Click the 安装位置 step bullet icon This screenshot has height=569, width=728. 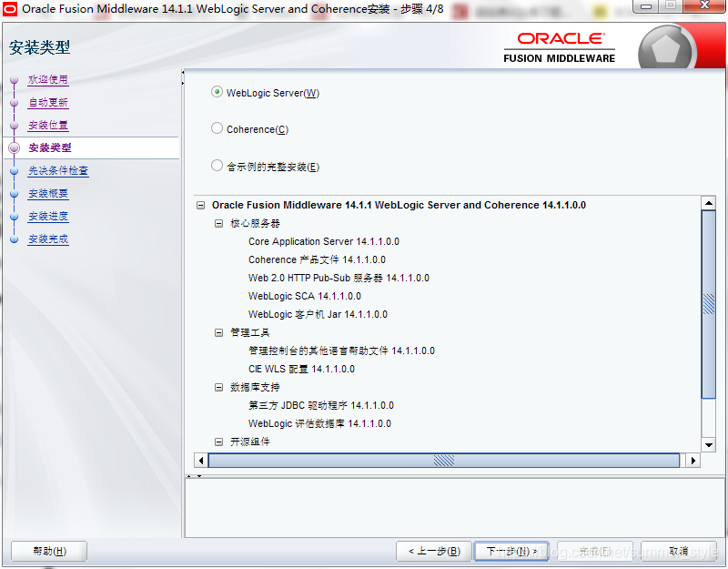[15, 126]
